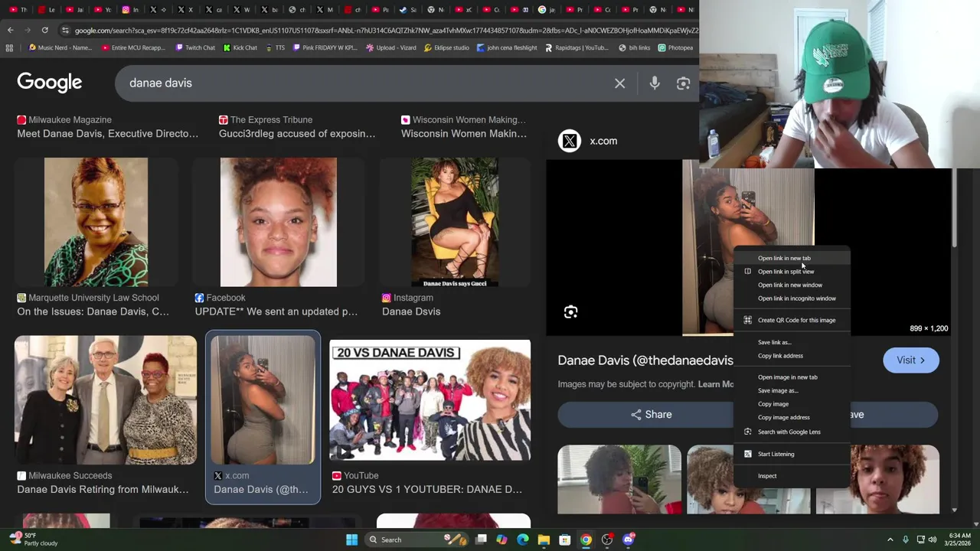Click the x.com logo in the preview panel
Viewport: 980px width, 551px height.
[x=570, y=141]
